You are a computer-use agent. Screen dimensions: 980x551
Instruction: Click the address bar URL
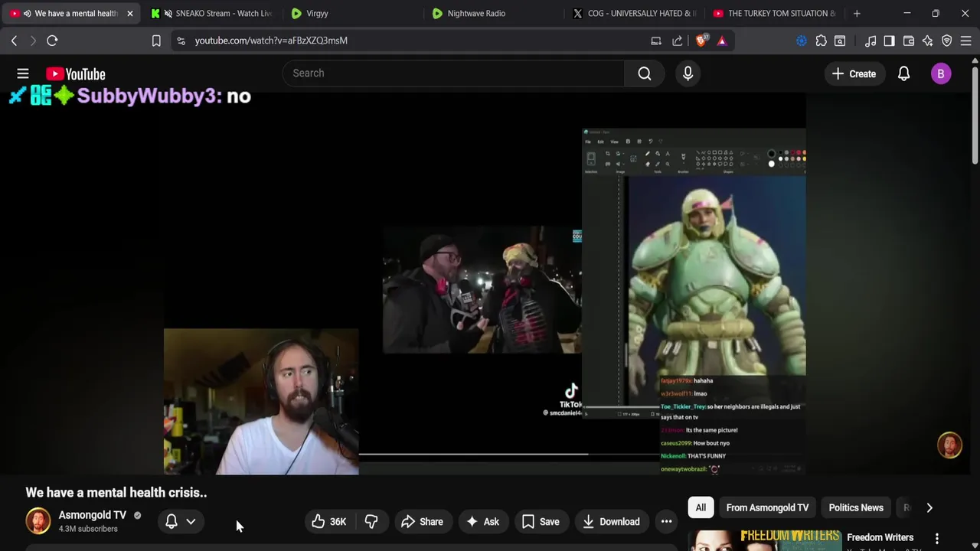[x=271, y=41]
